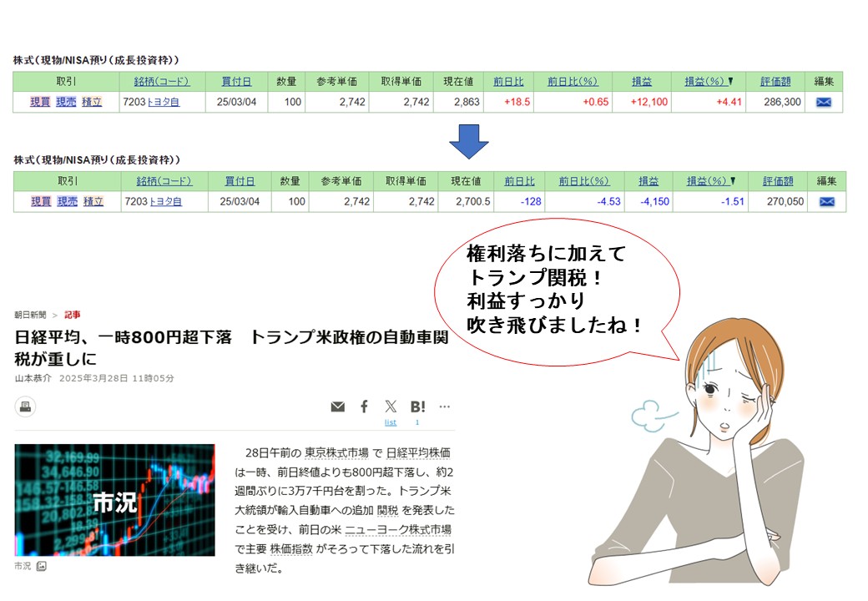Share the article on X
Viewport: 868px width, 601px height.
click(x=391, y=407)
